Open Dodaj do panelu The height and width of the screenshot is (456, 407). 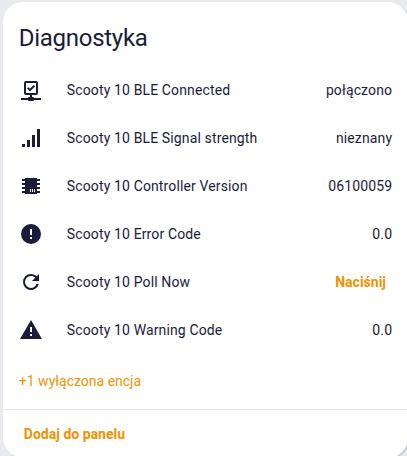click(74, 434)
